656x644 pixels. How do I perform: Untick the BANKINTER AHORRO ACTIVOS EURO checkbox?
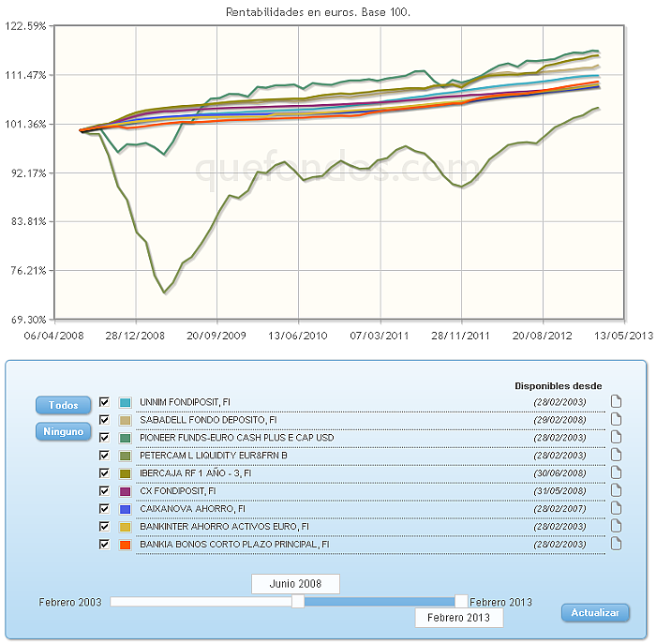(x=104, y=527)
